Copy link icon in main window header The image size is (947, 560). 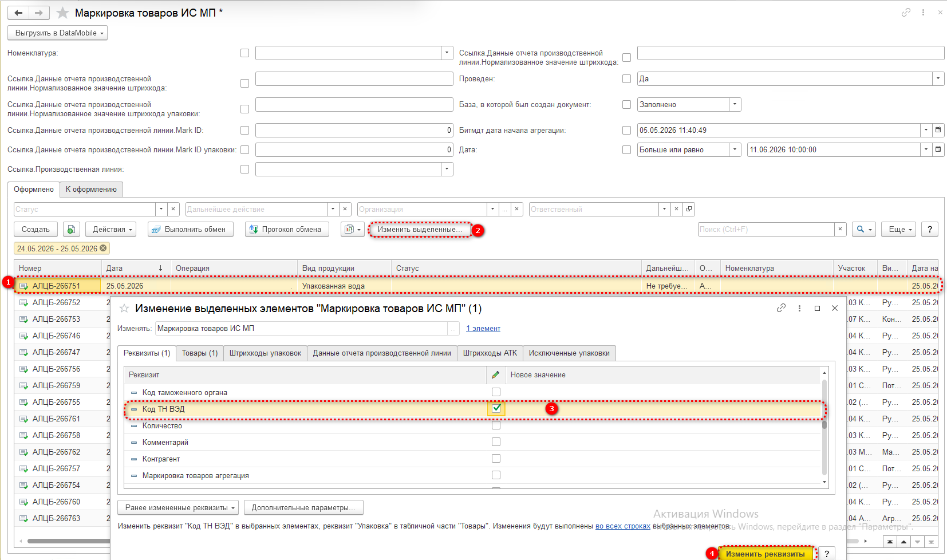(x=906, y=12)
